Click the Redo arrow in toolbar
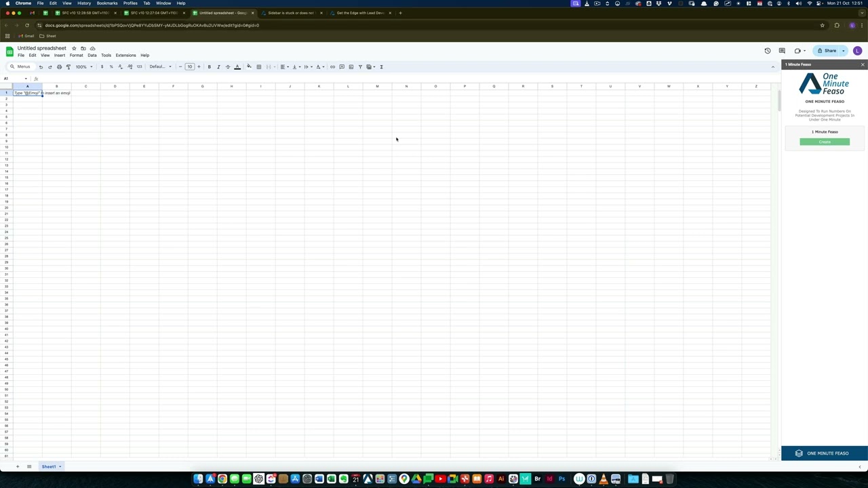This screenshot has height=488, width=868. (x=50, y=66)
